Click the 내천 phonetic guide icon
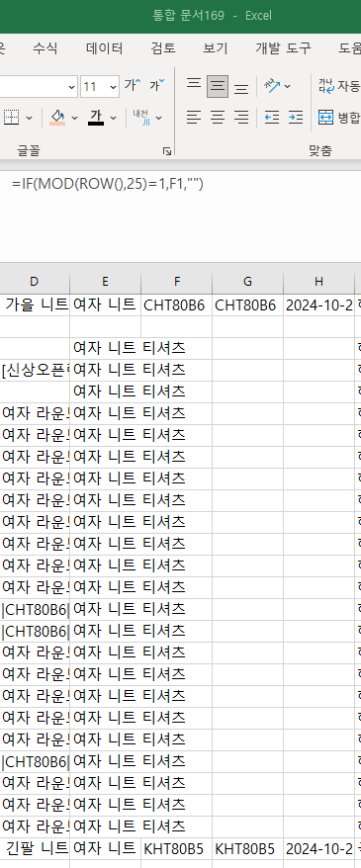This screenshot has height=868, width=361. coord(140,117)
